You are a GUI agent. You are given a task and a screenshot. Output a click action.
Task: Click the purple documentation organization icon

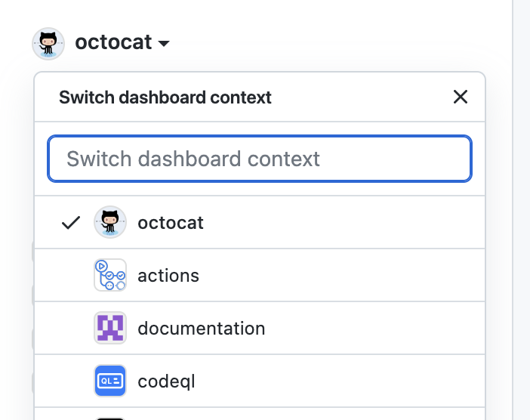(109, 329)
